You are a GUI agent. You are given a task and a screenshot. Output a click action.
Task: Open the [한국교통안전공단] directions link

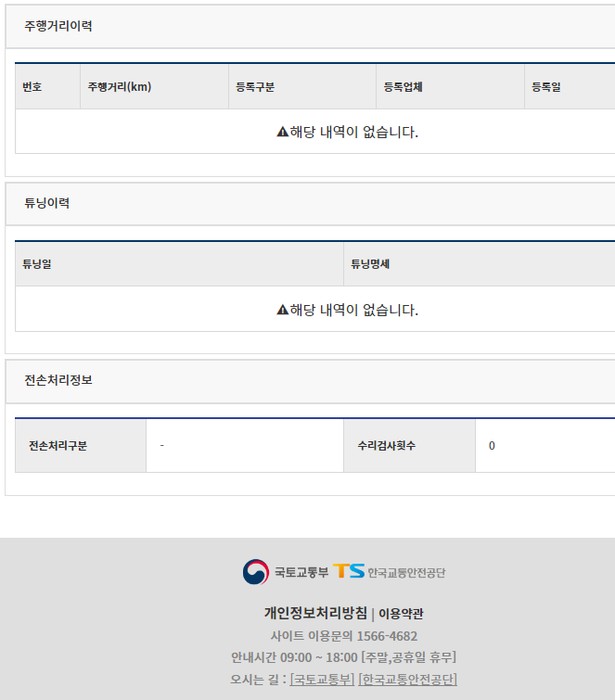tap(408, 680)
